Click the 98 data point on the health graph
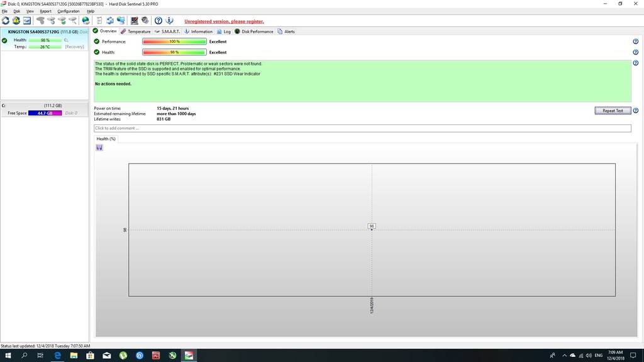This screenshot has height=362, width=644. [x=372, y=229]
